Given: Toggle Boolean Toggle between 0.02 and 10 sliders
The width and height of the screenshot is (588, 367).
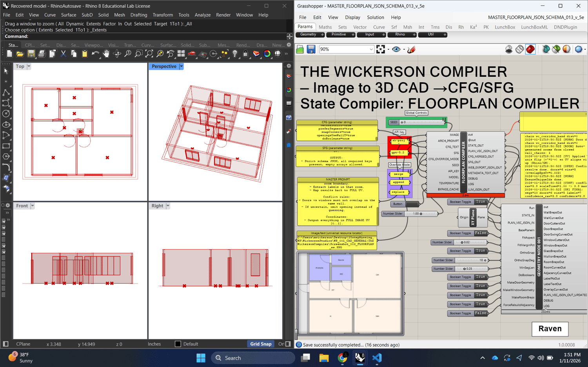Looking at the screenshot, I should pos(468,251).
